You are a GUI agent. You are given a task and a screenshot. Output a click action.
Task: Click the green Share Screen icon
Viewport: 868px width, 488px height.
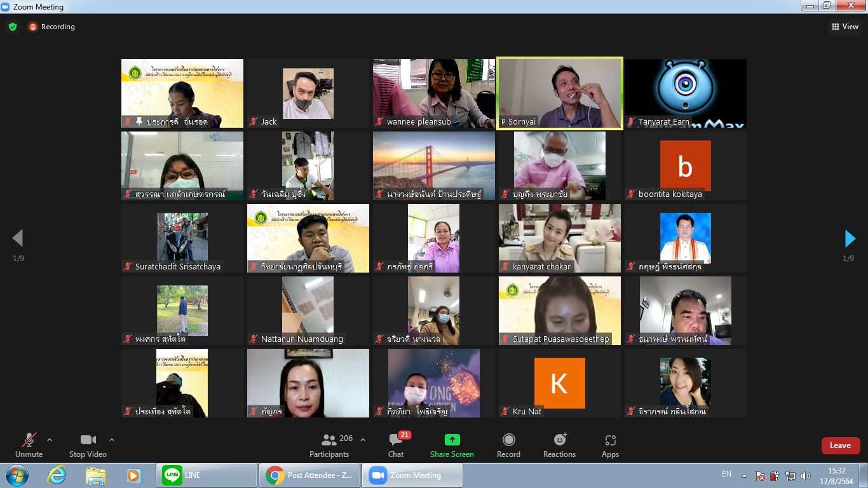coord(452,440)
